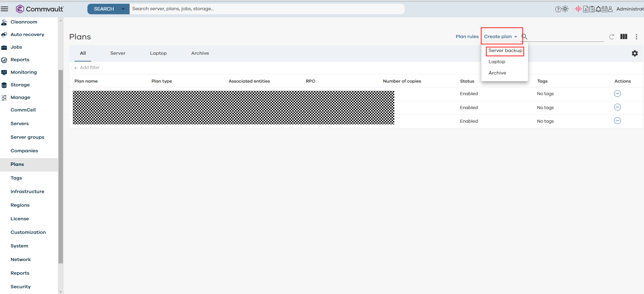Open Server groups in the sidebar
644x294 pixels.
click(x=27, y=137)
